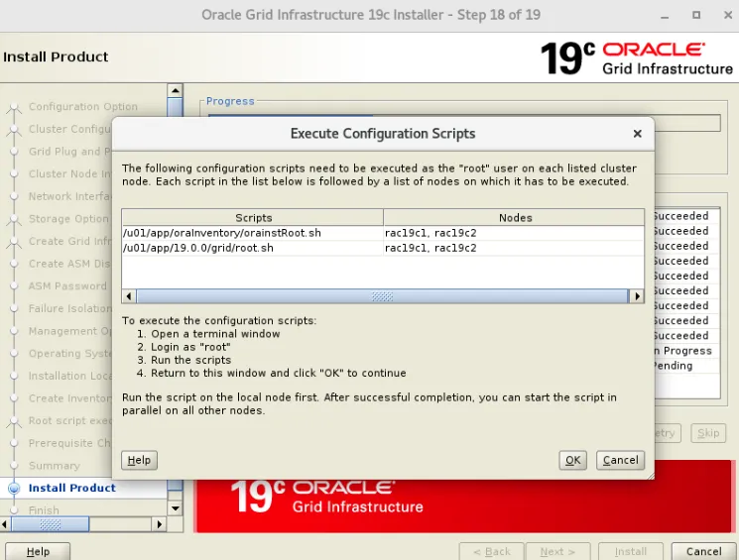739x560 pixels.
Task: Select the Install Product step
Action: [x=71, y=488]
